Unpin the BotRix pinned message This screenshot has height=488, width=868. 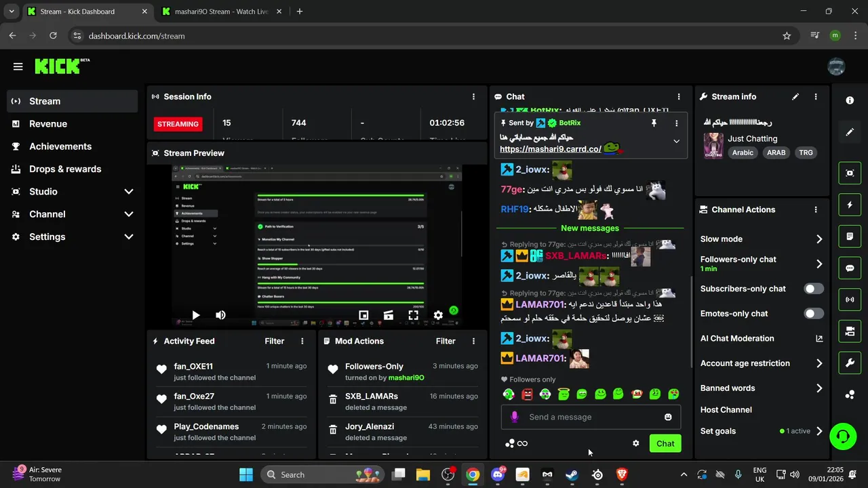pos(654,123)
